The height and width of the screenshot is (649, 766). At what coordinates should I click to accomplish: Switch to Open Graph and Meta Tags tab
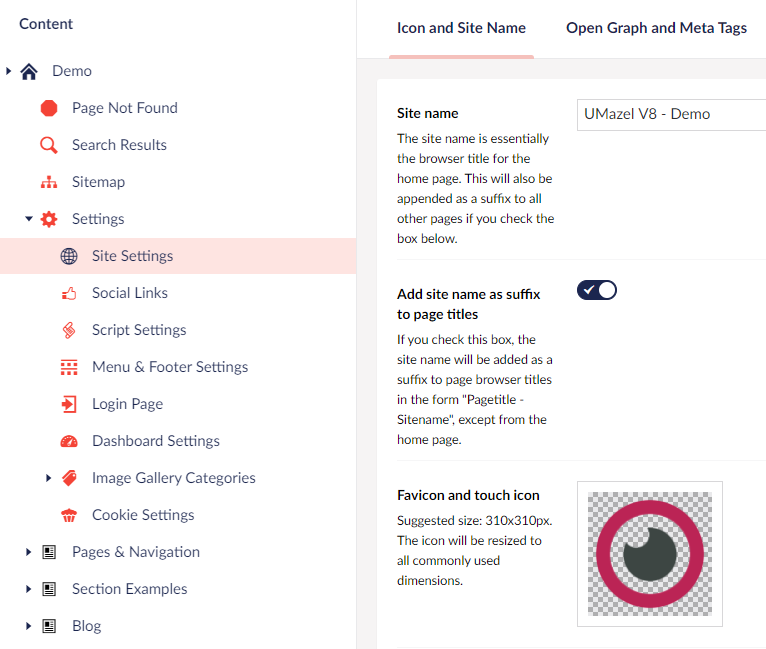[656, 28]
